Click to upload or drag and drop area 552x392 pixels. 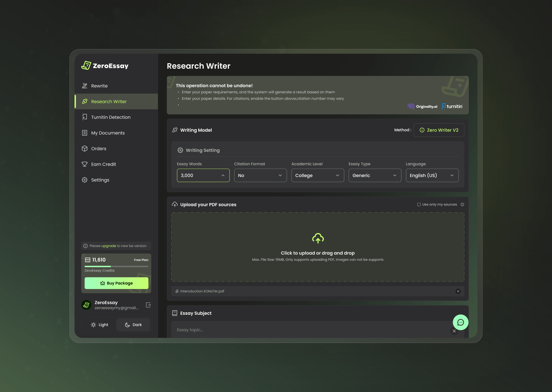point(318,247)
